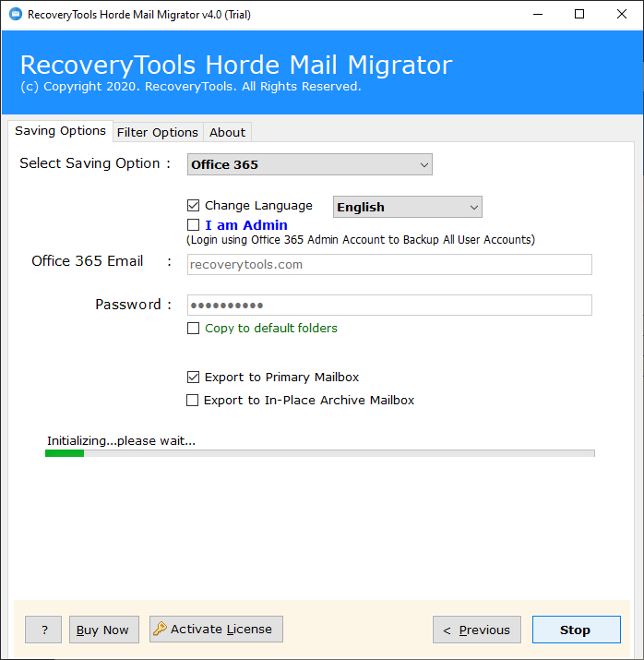The width and height of the screenshot is (644, 660).
Task: Toggle the Change Language checkbox
Action: (x=193, y=206)
